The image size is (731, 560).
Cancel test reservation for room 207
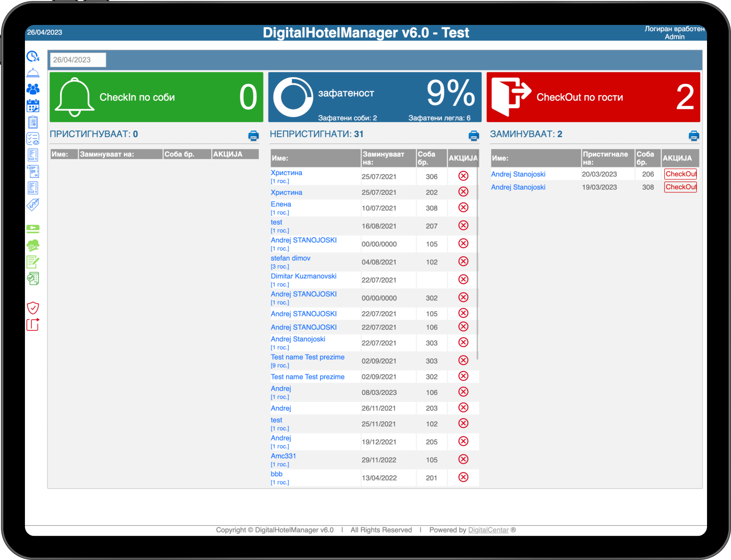click(463, 225)
